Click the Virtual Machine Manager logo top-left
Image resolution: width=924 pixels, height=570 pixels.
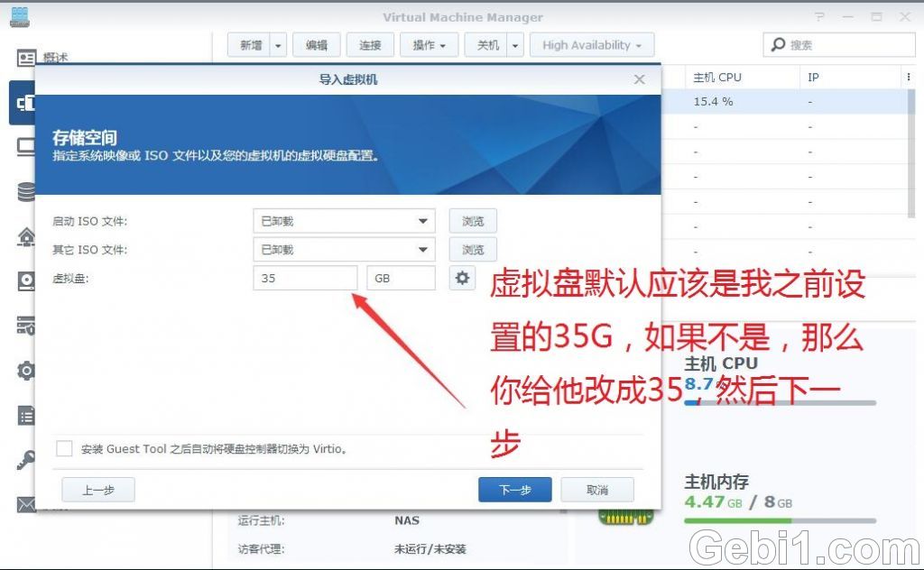[x=19, y=15]
